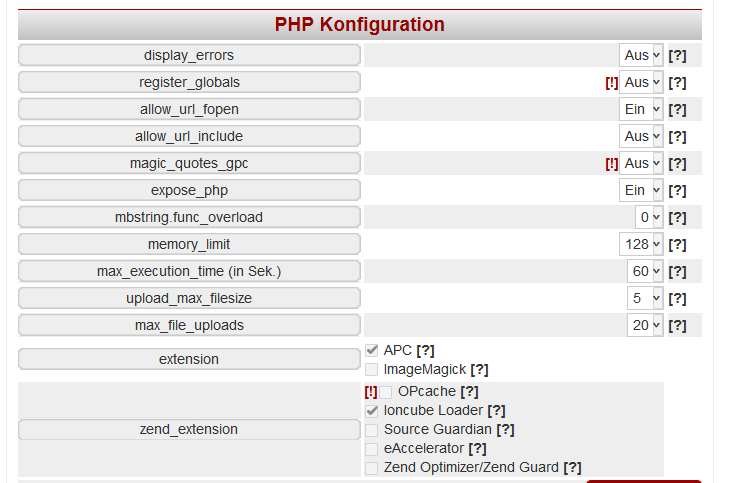Open help [?] for max_execution_time
732x483 pixels.
(677, 272)
